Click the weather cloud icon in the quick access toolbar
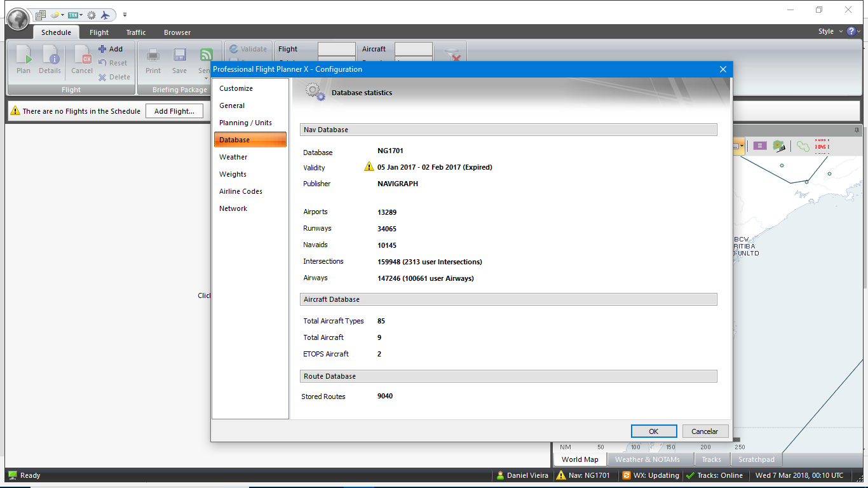Screen dimensions: 868x488 [x=55, y=15]
